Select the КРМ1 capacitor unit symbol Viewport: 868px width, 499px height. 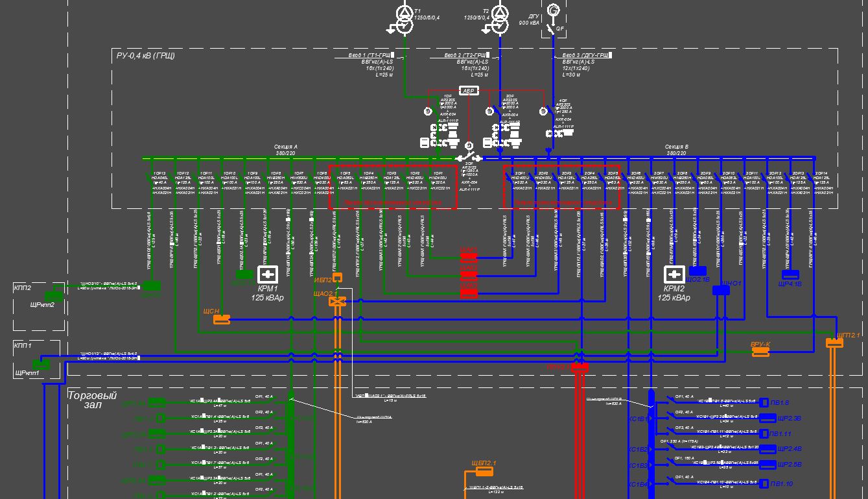pyautogui.click(x=268, y=274)
